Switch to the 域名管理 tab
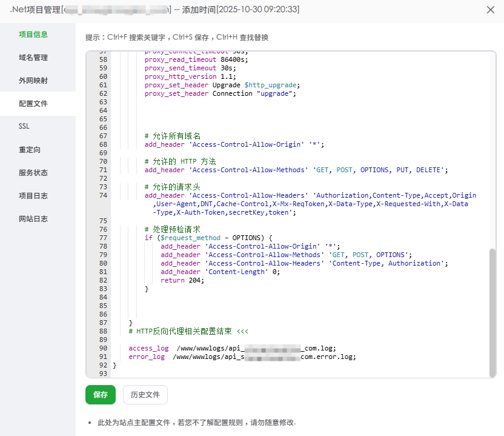Viewport: 504px width, 436px height. point(33,58)
